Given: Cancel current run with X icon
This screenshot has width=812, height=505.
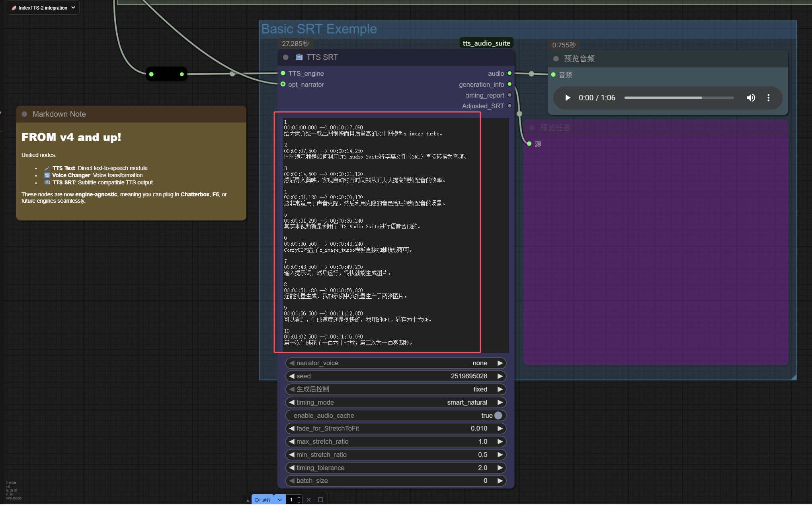Looking at the screenshot, I should pos(308,500).
